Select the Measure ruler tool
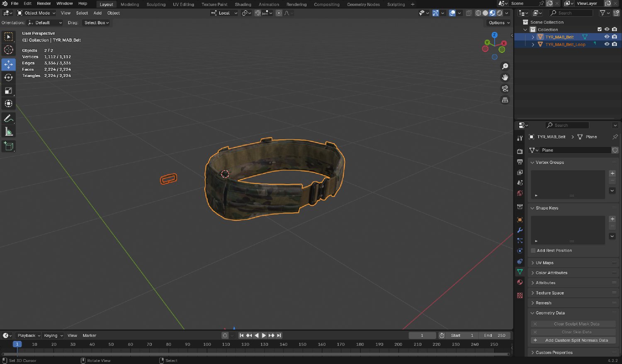This screenshot has width=622, height=364. [x=8, y=132]
